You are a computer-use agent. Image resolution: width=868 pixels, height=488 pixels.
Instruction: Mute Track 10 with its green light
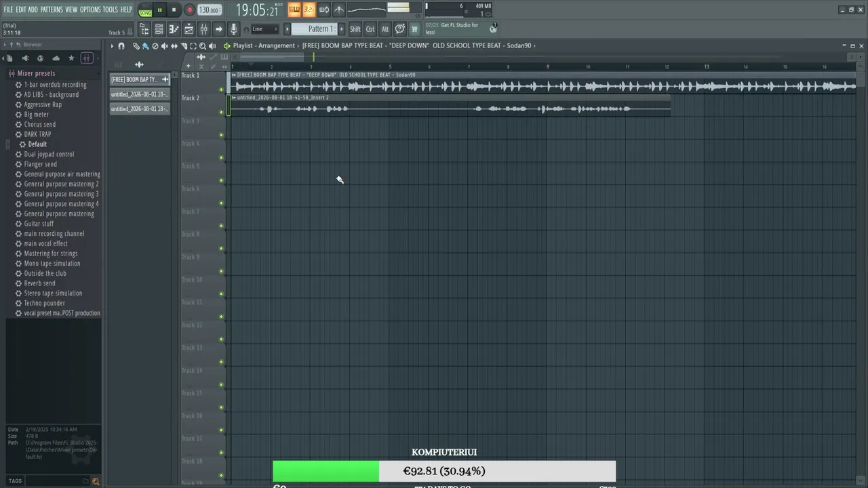point(221,294)
